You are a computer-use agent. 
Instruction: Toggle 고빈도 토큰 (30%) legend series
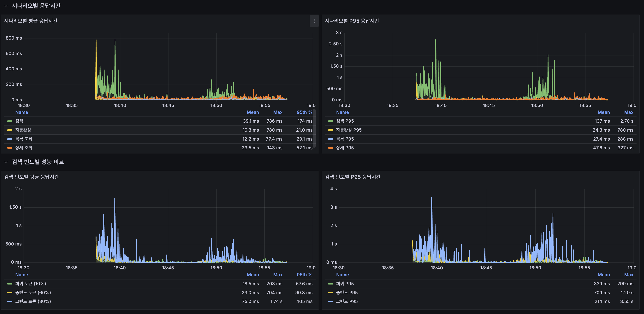(x=33, y=301)
